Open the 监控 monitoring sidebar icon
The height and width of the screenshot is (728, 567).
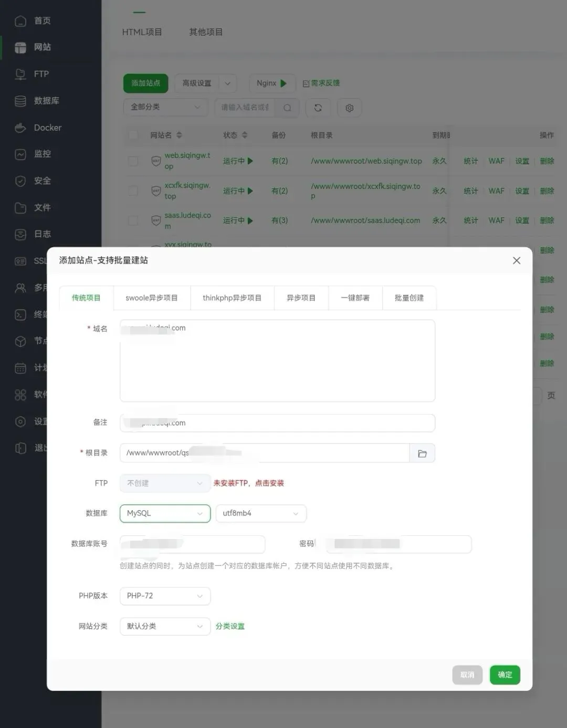[20, 154]
